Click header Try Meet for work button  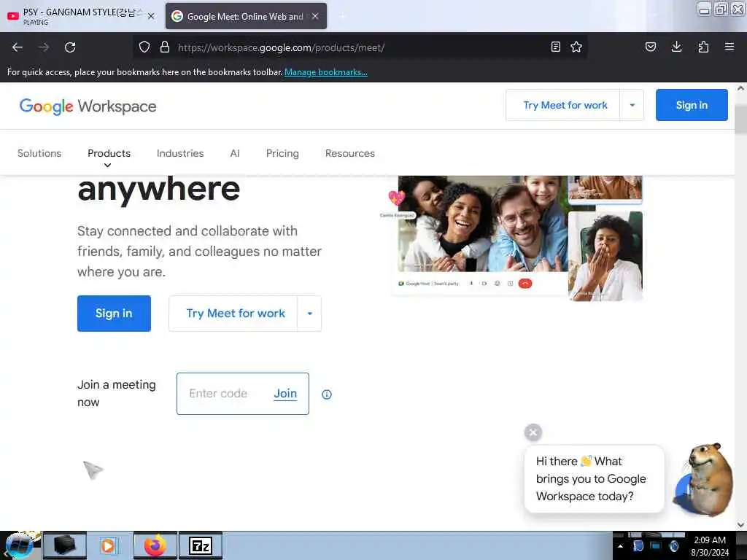pos(565,105)
